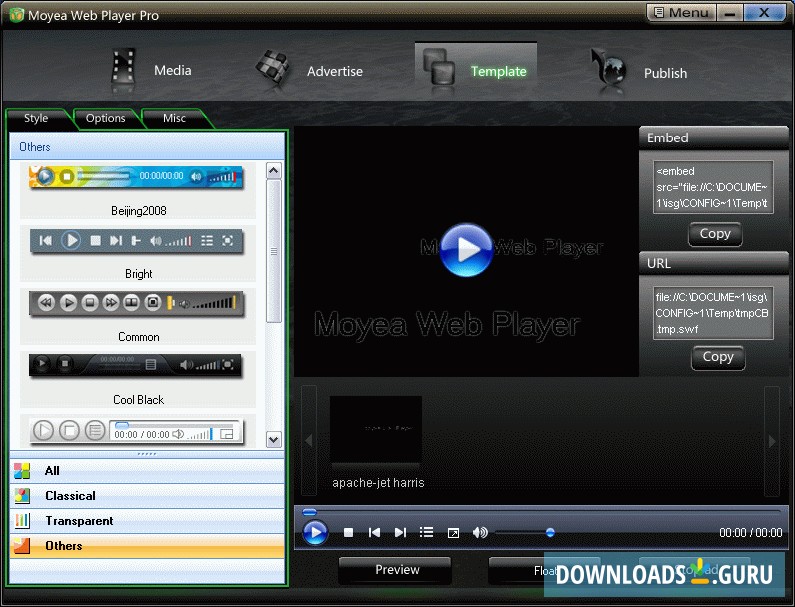This screenshot has width=795, height=607.
Task: Click the embed code text box
Action: pyautogui.click(x=713, y=187)
